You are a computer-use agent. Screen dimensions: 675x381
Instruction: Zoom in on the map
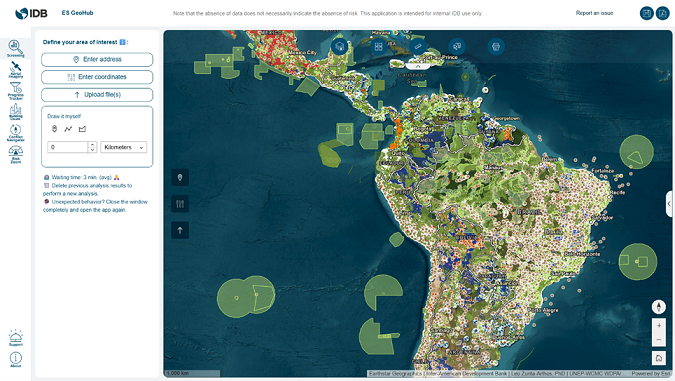click(659, 326)
